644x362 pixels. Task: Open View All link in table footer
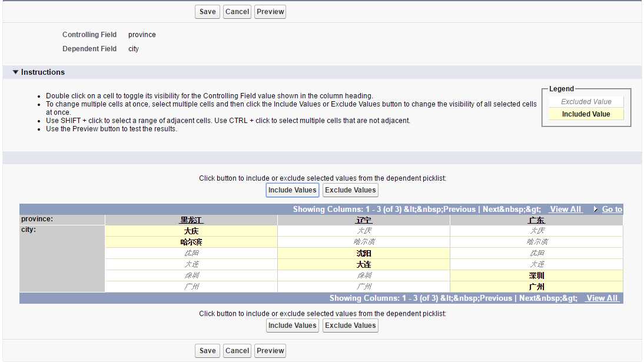[x=602, y=298]
